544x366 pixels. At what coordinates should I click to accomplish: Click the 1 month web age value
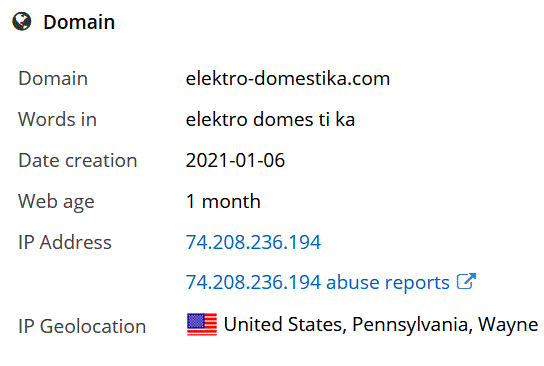pos(223,201)
